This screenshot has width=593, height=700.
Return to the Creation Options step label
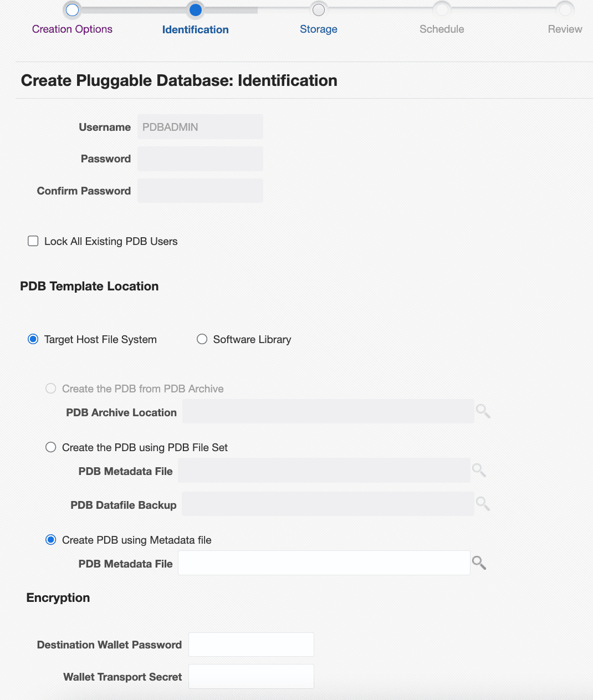pos(72,29)
